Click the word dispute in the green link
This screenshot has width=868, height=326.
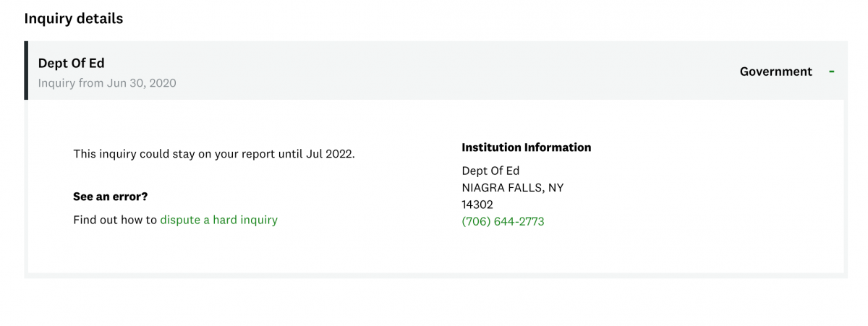pyautogui.click(x=180, y=220)
